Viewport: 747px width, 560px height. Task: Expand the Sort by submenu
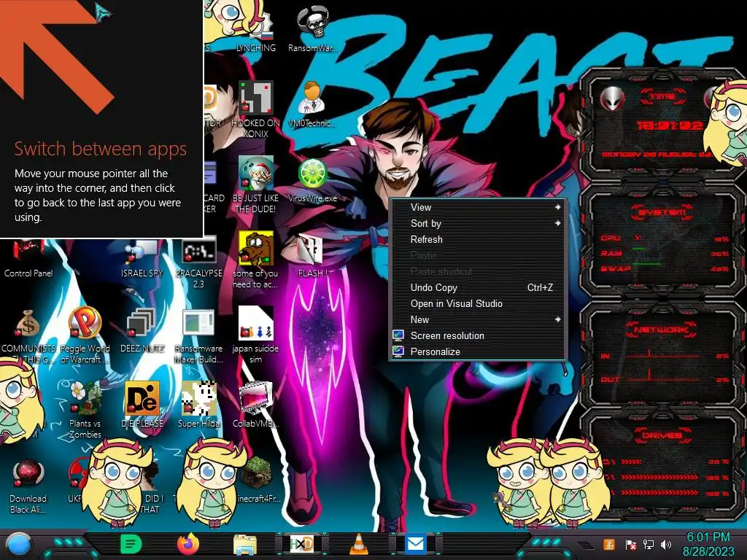pos(478,223)
